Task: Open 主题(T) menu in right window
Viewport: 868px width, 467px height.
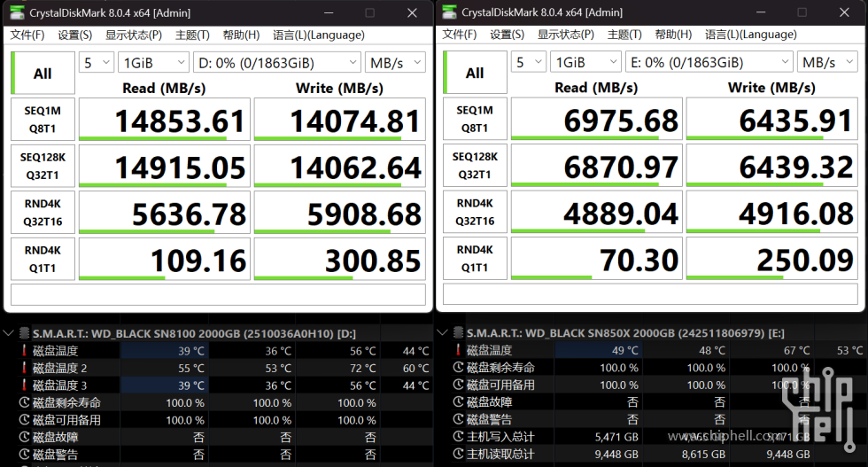Action: (x=624, y=35)
